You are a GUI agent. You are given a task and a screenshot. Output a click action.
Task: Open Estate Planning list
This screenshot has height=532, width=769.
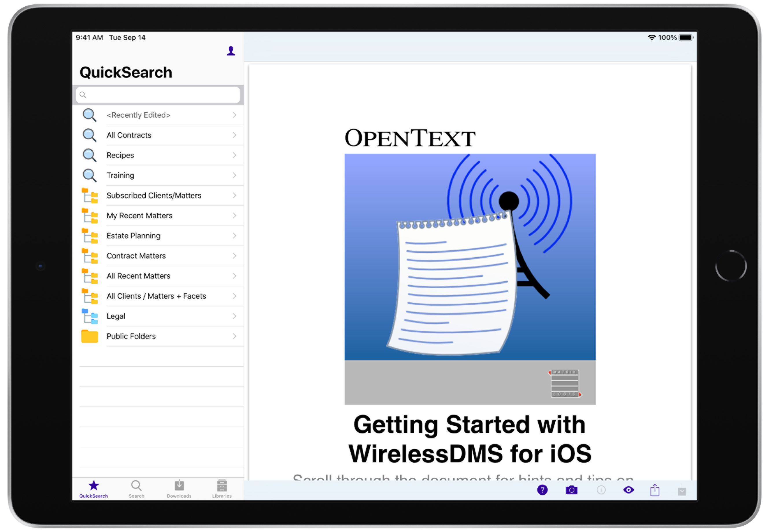[x=158, y=236]
